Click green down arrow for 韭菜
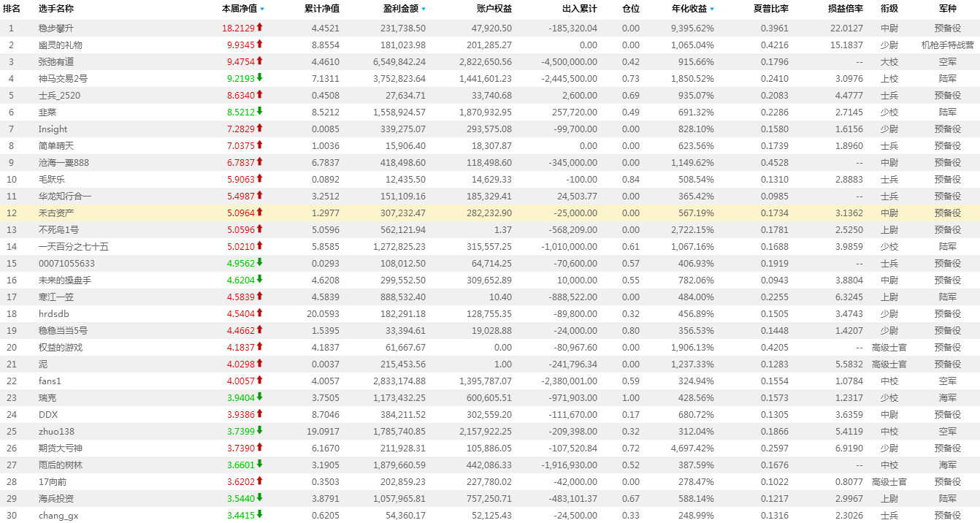 pos(259,111)
